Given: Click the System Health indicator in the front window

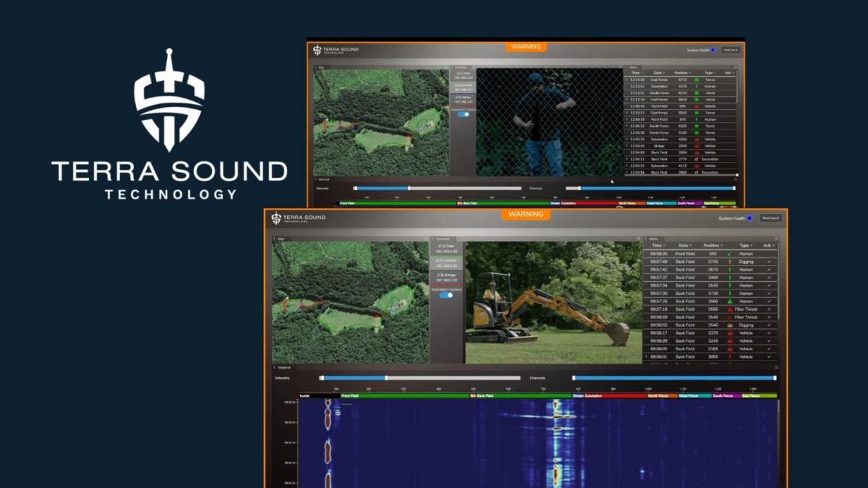Looking at the screenshot, I should pyautogui.click(x=749, y=218).
